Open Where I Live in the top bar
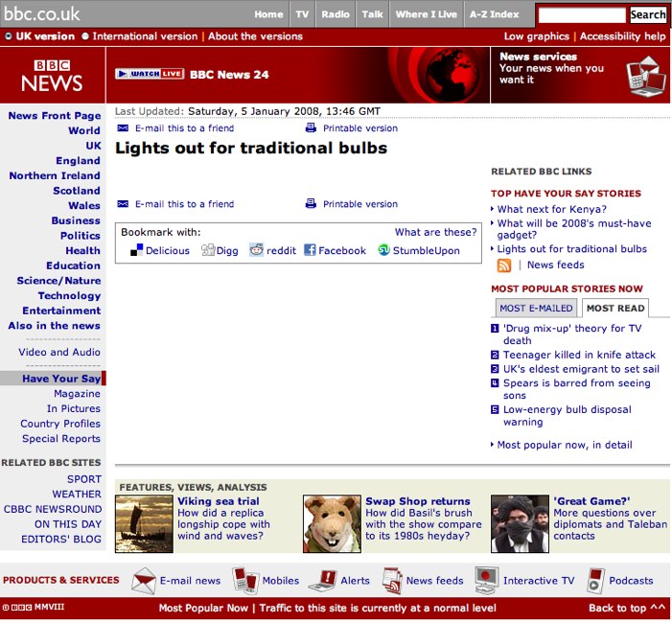 pos(426,14)
